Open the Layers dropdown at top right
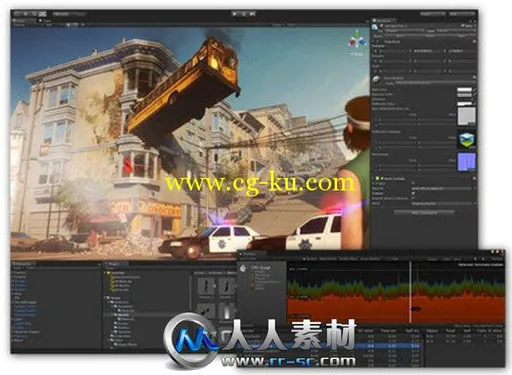This screenshot has width=512, height=375. click(432, 14)
